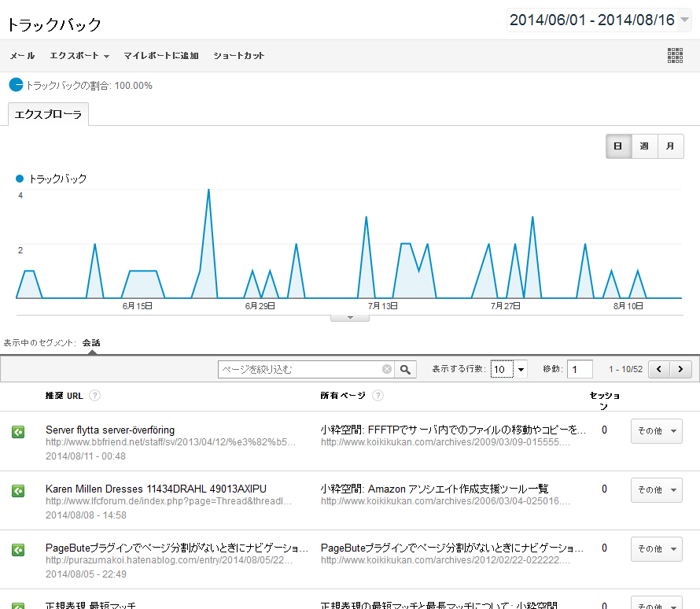The height and width of the screenshot is (609, 700).
Task: Click the green trackback icon for Karen Millen row
Action: [18, 491]
